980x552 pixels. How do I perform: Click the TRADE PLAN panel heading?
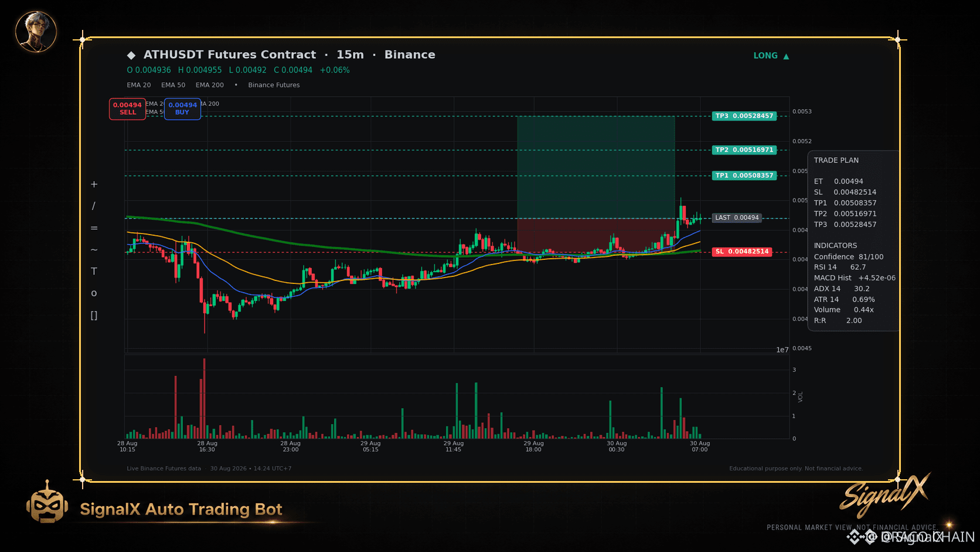836,160
